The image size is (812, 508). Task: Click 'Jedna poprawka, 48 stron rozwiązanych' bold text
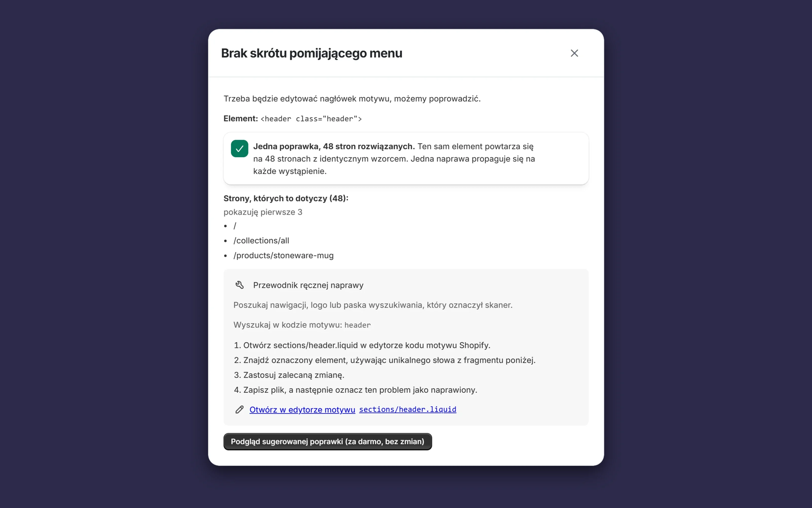[x=334, y=147]
